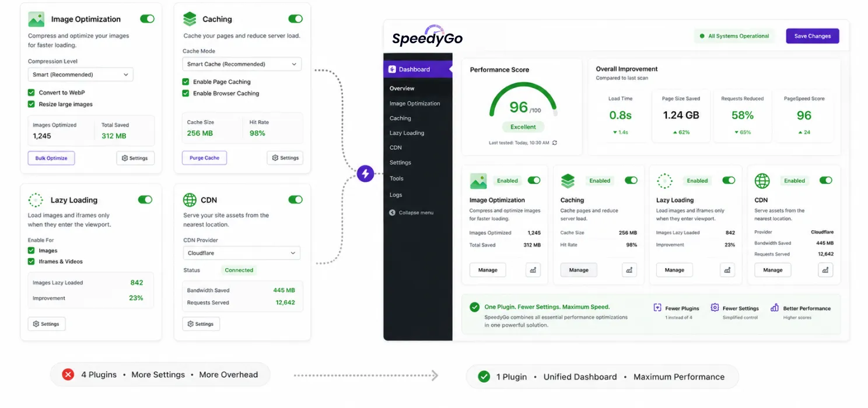
Task: Click dashboard CDN card globe icon
Action: click(762, 181)
